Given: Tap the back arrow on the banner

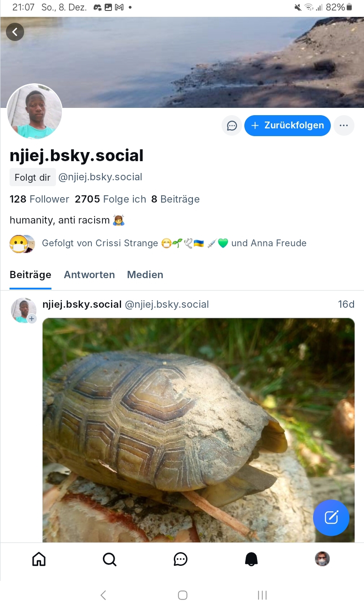Looking at the screenshot, I should [x=15, y=32].
